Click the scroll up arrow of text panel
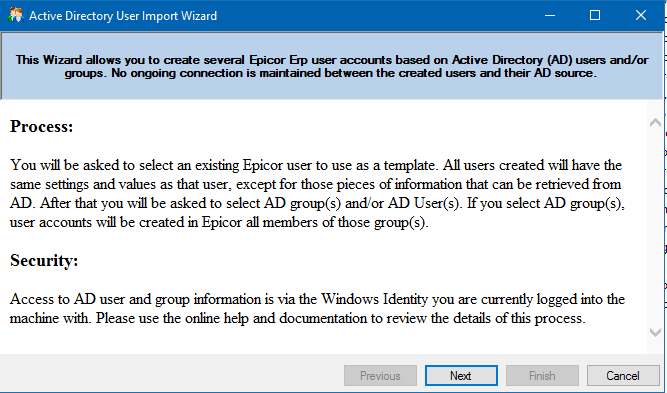This screenshot has height=393, width=667. (x=655, y=123)
